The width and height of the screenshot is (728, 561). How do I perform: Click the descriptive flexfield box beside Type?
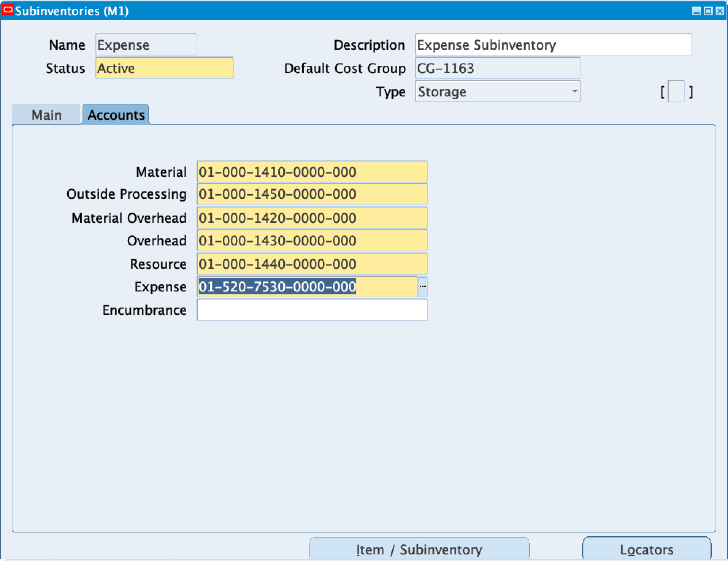pos(677,92)
